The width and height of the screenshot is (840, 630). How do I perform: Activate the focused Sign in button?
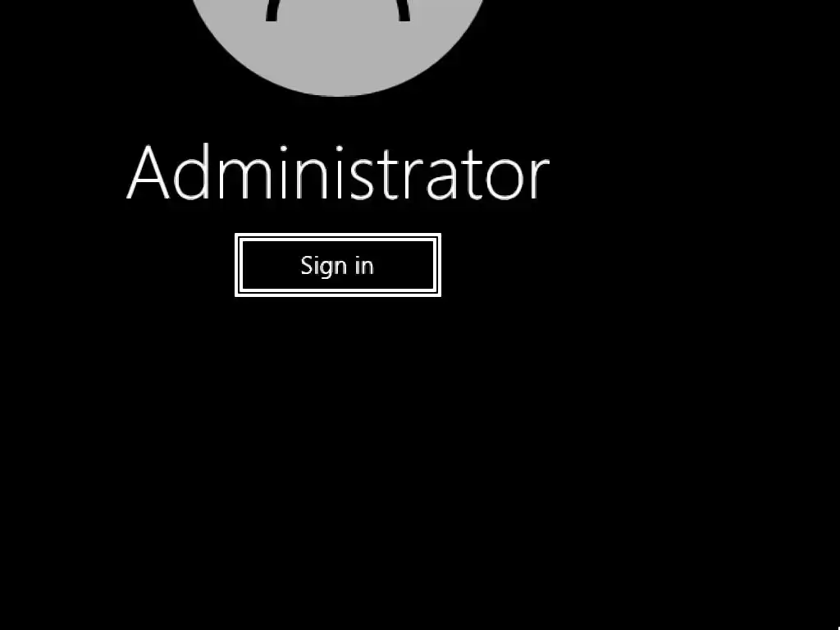[337, 265]
